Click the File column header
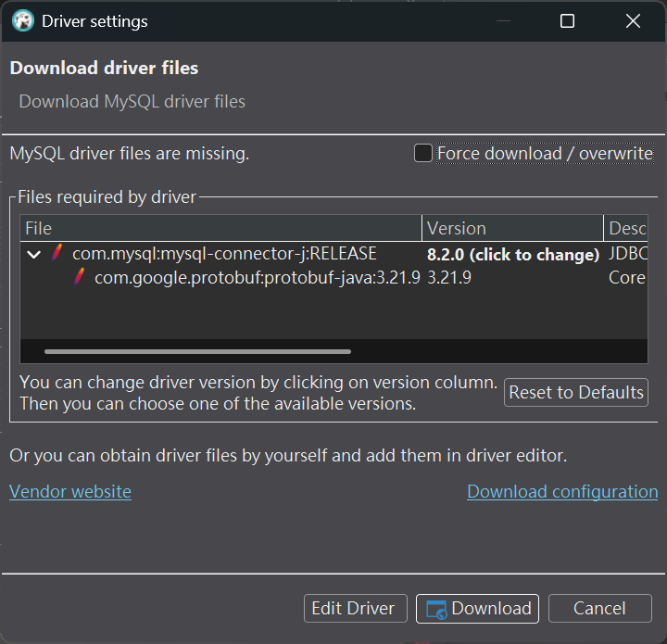667x644 pixels. click(x=220, y=229)
